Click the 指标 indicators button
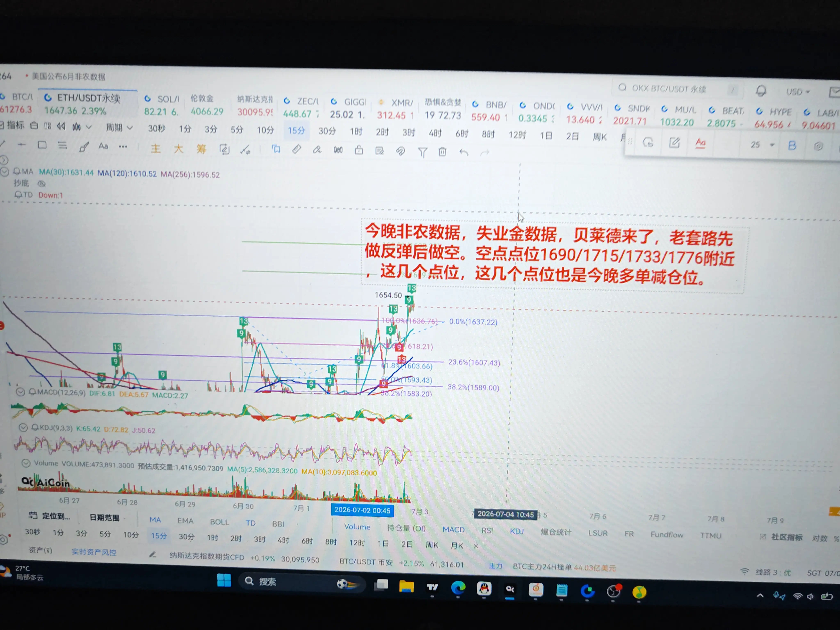The width and height of the screenshot is (840, 630). point(12,125)
